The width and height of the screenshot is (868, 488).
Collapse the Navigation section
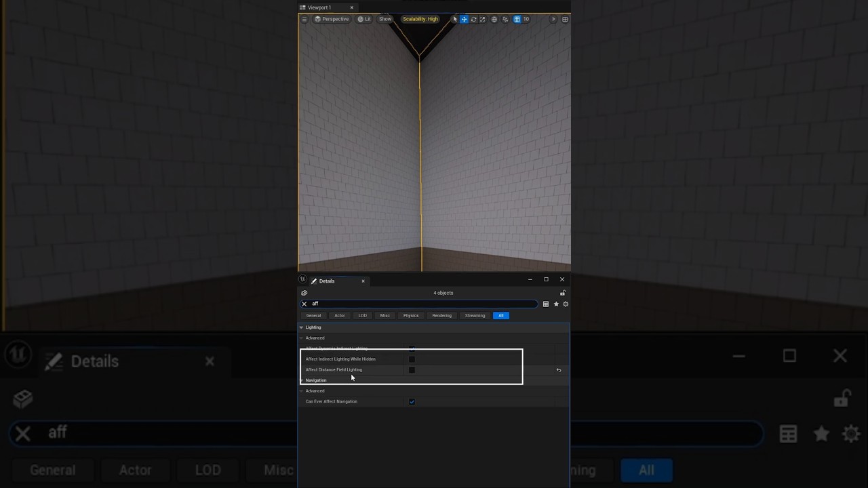pyautogui.click(x=302, y=380)
